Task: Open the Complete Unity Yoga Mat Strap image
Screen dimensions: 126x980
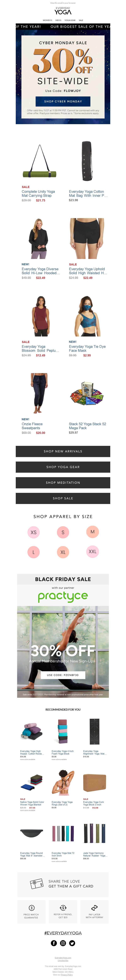Action: [40, 161]
